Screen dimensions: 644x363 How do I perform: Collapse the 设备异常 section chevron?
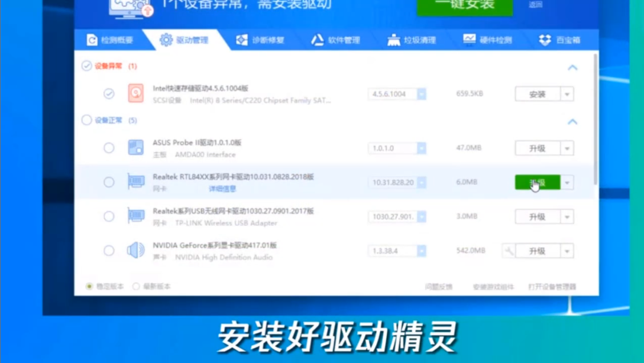pyautogui.click(x=572, y=67)
